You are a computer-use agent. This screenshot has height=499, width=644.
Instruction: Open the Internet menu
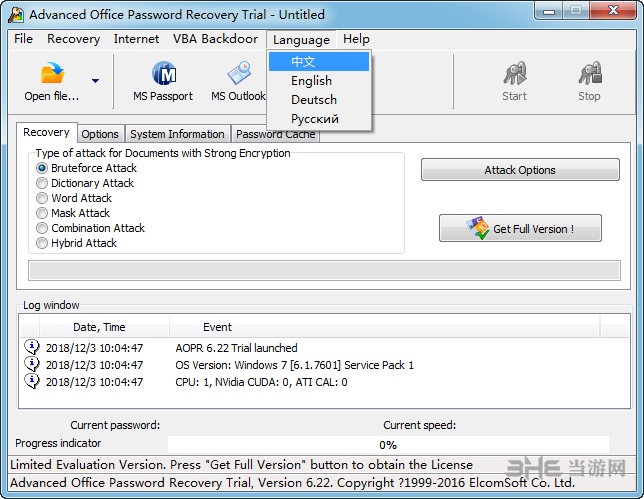click(136, 39)
